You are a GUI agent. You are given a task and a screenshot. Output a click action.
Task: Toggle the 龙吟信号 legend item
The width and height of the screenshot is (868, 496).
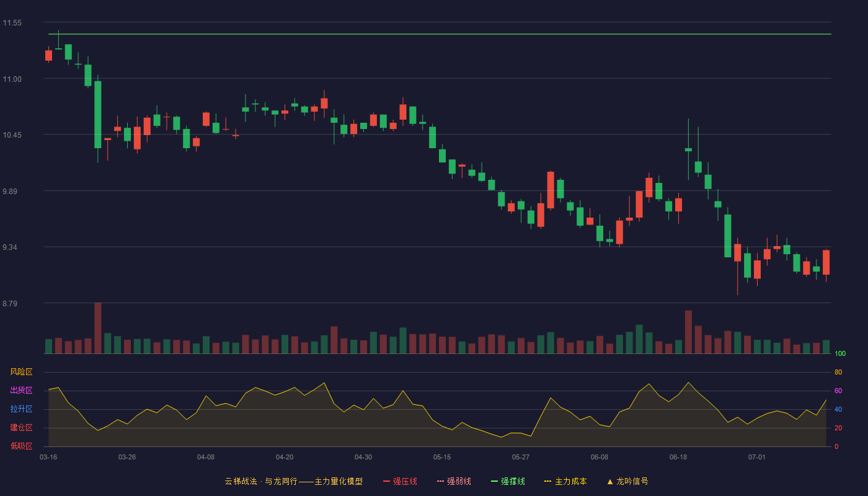(x=627, y=481)
